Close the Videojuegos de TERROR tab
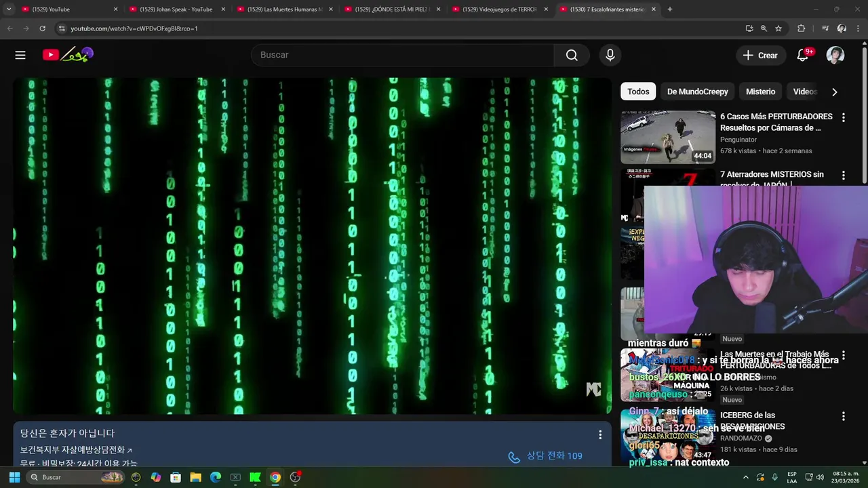This screenshot has width=868, height=488. (x=546, y=9)
